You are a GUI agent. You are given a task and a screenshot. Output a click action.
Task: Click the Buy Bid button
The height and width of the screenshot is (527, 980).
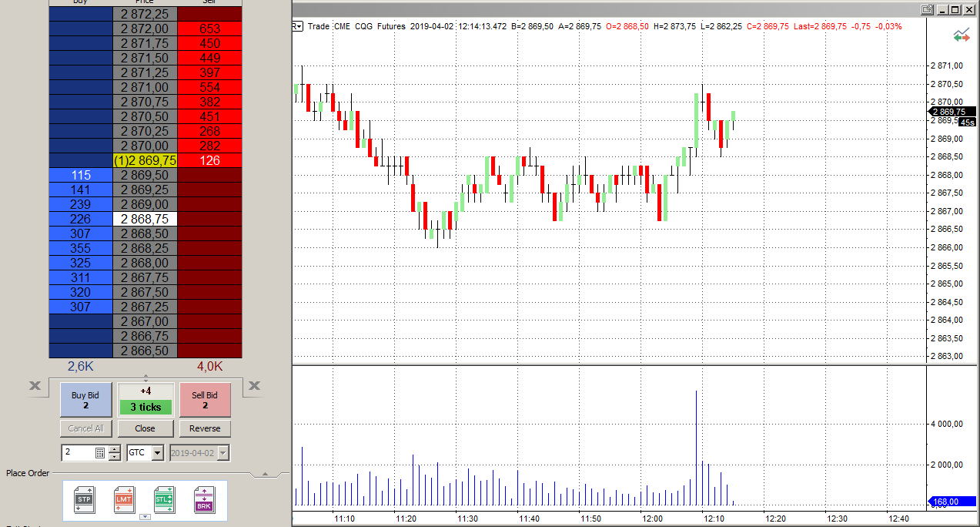85,400
